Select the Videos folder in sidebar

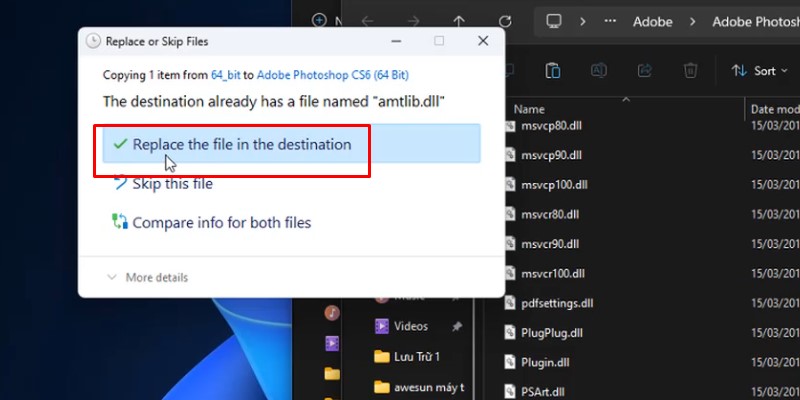(410, 326)
